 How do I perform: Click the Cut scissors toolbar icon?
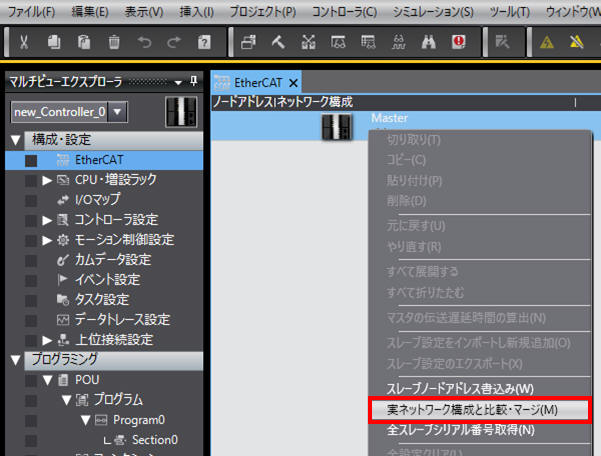24,42
